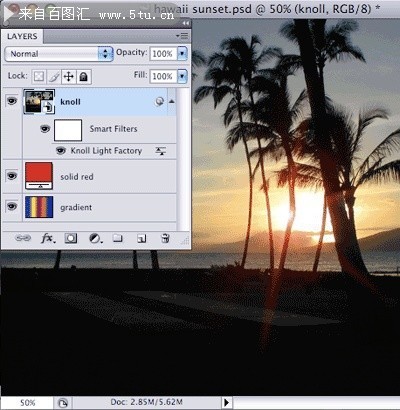The width and height of the screenshot is (400, 410).
Task: Collapse the panel with double-arrow icon
Action: coord(186,23)
